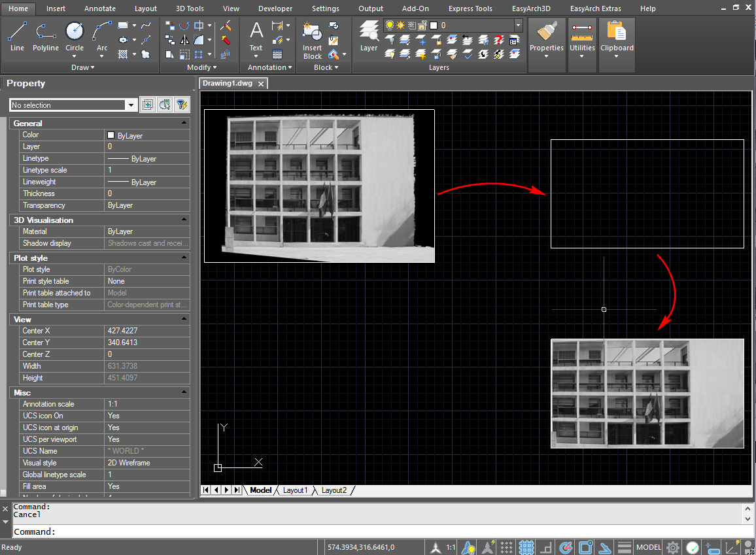756x555 pixels.
Task: Select the Mirror tool in Modify panel
Action: 185,39
